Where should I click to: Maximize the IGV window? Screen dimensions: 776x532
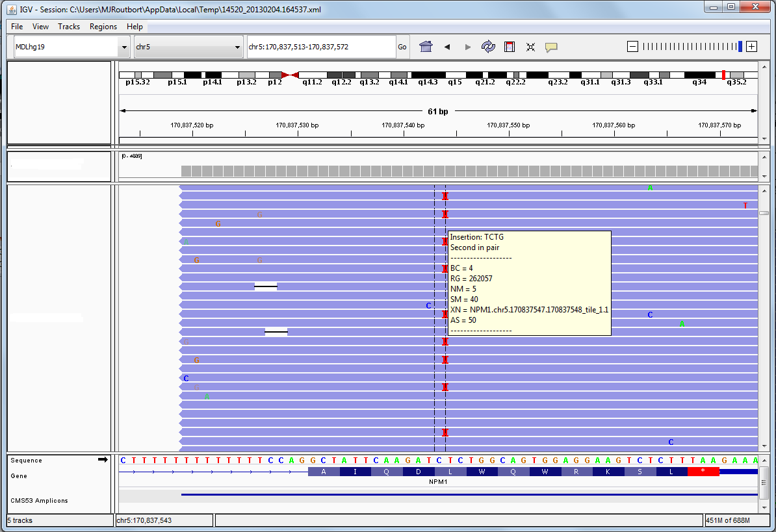[x=731, y=7]
